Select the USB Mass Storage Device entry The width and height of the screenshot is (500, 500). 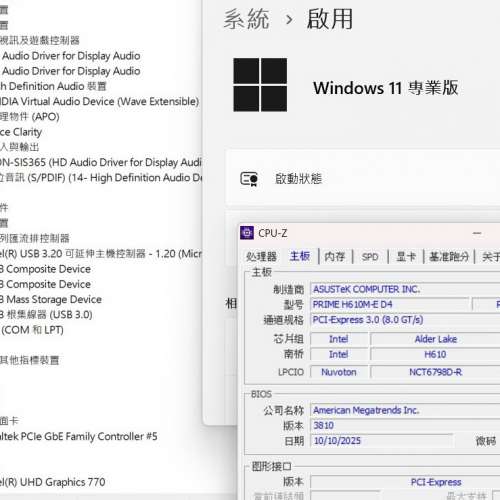coord(51,299)
